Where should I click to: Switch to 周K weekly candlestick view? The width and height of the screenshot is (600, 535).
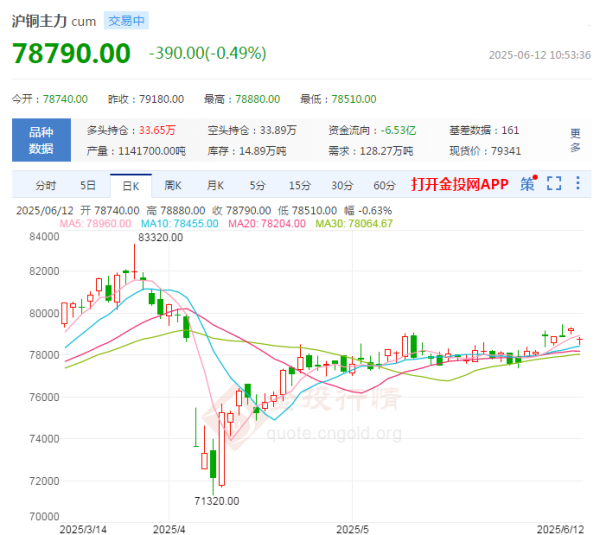pyautogui.click(x=173, y=185)
